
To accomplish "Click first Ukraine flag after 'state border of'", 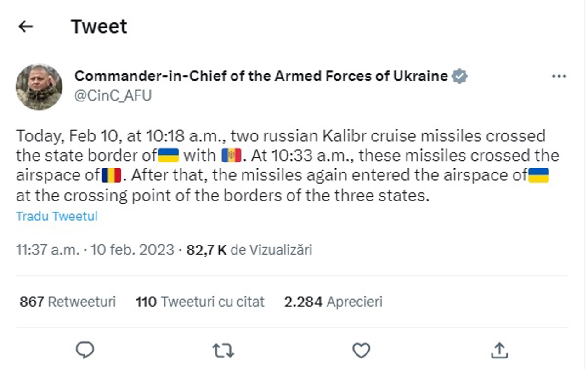I will (169, 156).
